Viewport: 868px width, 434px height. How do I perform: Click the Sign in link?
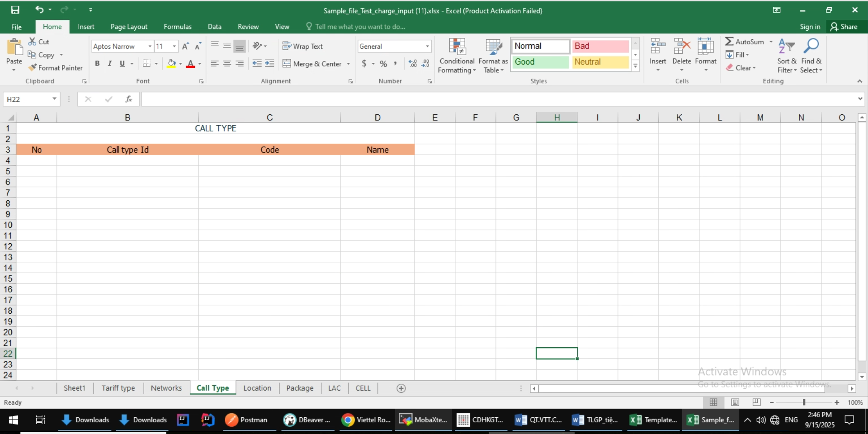810,27
